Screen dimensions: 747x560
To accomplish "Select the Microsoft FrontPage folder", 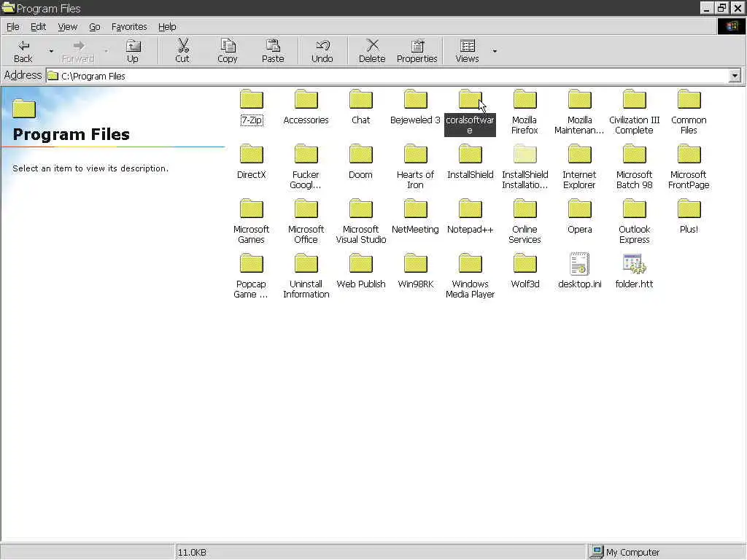I will pyautogui.click(x=689, y=167).
